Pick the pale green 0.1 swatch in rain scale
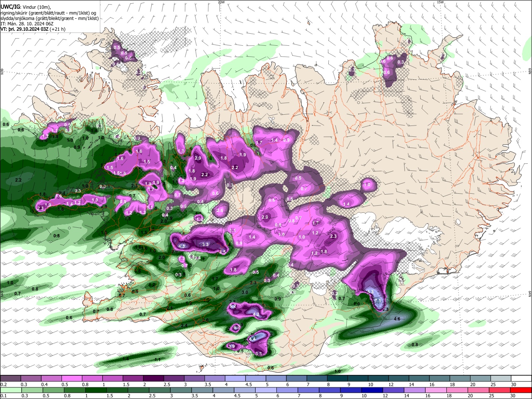 (11, 390)
